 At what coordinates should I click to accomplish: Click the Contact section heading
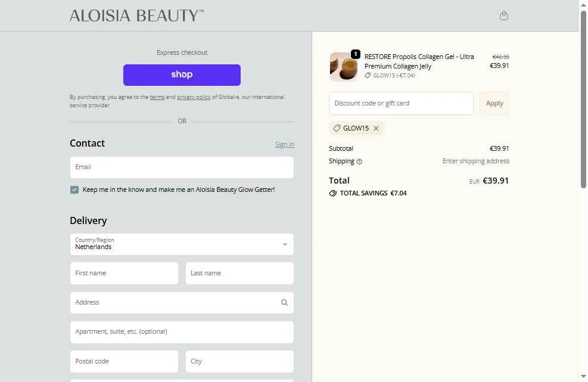[87, 144]
